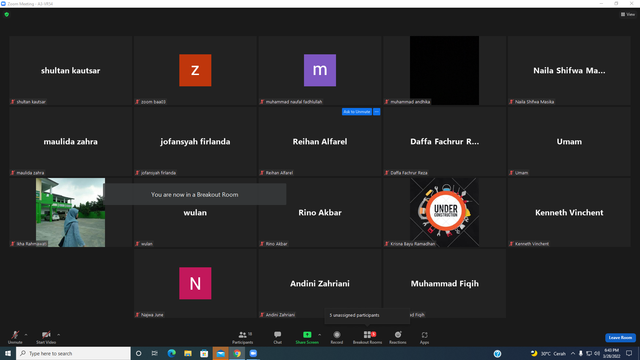640x360 pixels.
Task: Click the jofansyah firlanda participant tile
Action: tap(195, 141)
